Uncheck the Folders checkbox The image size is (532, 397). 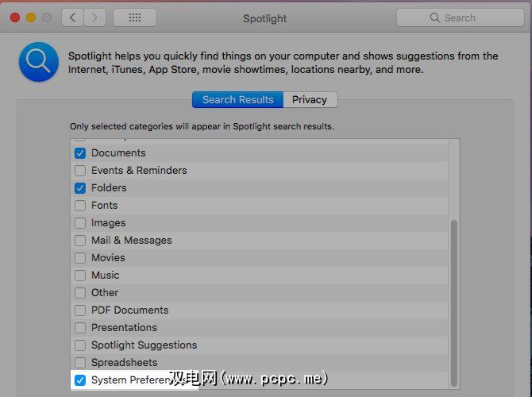[x=80, y=188]
